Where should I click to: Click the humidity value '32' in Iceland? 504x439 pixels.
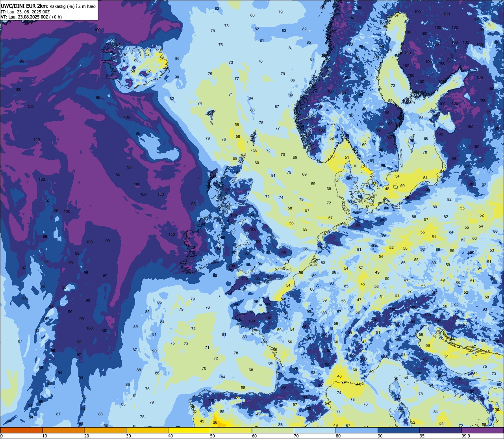(x=148, y=71)
